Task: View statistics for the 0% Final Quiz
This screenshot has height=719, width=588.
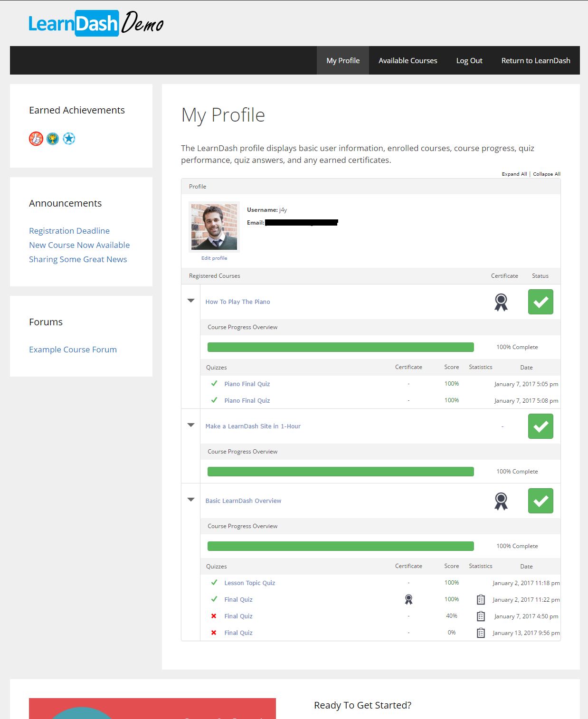Action: tap(481, 633)
